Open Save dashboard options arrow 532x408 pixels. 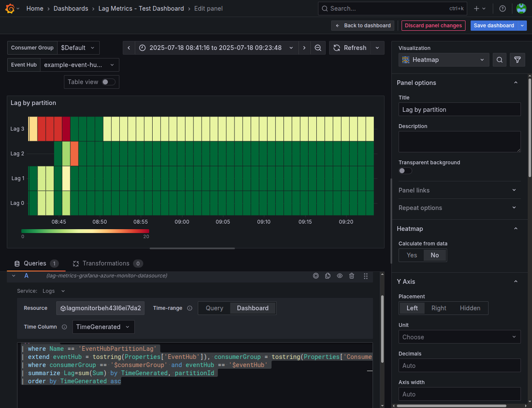(522, 26)
